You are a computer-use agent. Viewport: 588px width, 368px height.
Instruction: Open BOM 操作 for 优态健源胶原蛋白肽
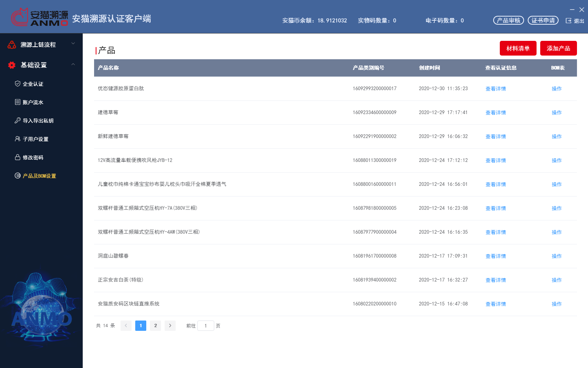click(557, 89)
